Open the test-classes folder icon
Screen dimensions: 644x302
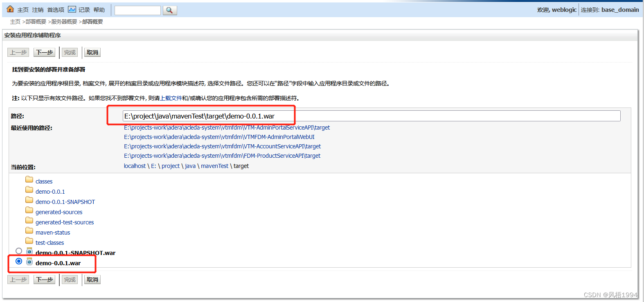29,241
